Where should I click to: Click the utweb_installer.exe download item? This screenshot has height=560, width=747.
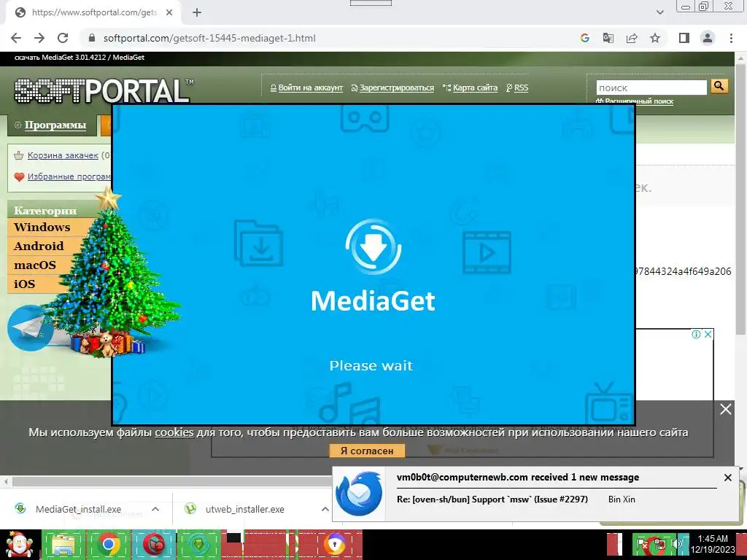[245, 509]
